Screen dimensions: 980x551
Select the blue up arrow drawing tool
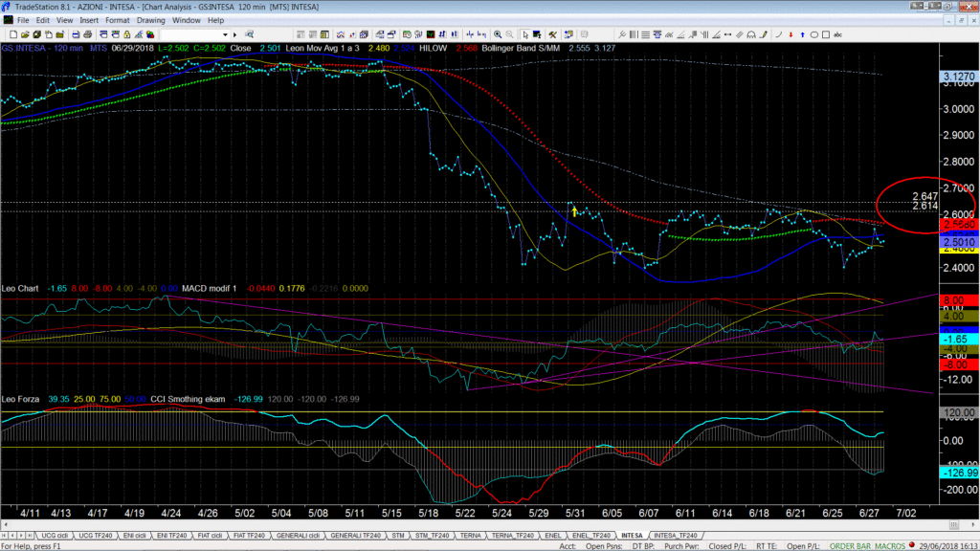tap(803, 34)
